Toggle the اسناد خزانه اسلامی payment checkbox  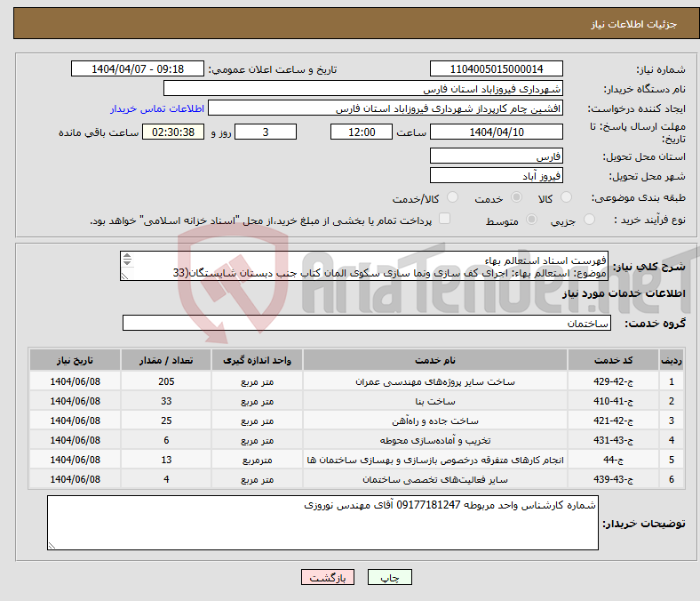point(445,219)
